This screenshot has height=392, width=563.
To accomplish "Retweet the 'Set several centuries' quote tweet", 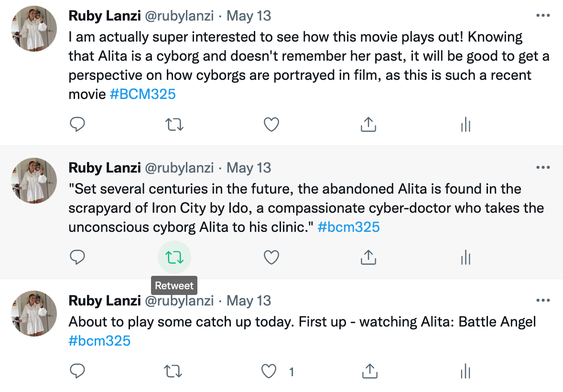I will (x=174, y=258).
